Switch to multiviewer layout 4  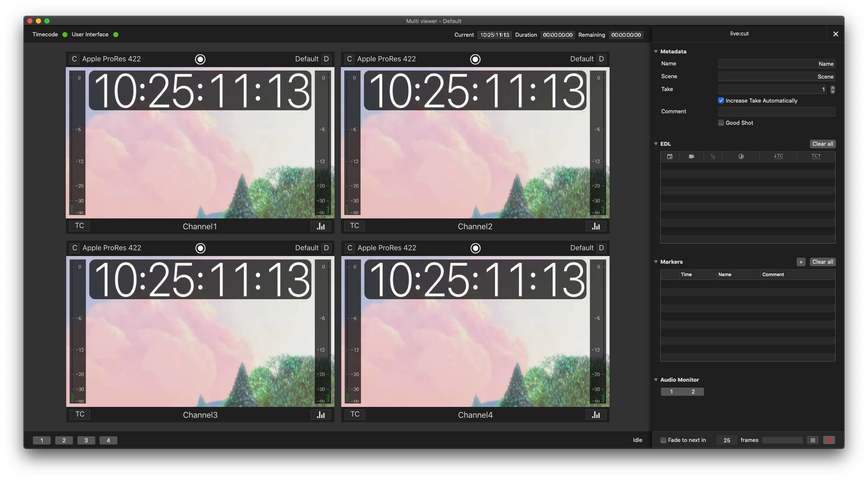pyautogui.click(x=108, y=440)
